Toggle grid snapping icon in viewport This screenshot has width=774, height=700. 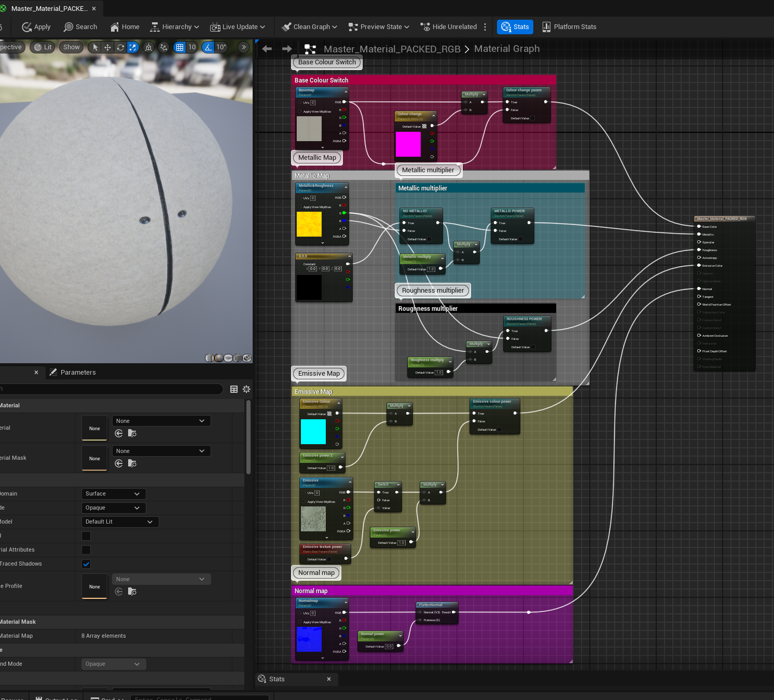(179, 47)
